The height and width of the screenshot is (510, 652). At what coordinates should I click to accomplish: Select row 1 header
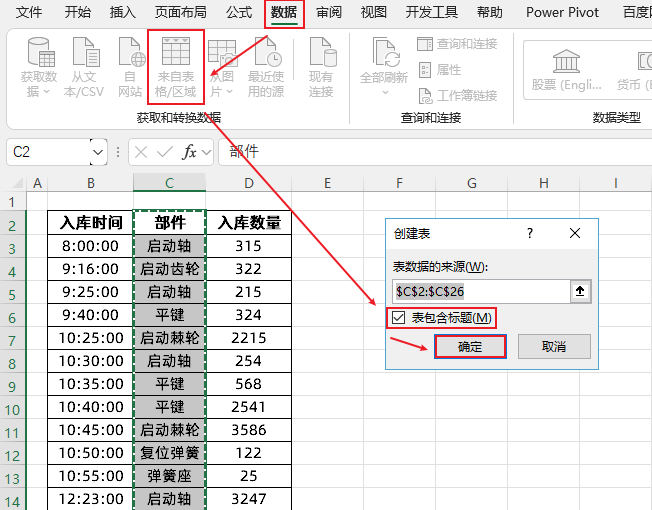coord(12,202)
